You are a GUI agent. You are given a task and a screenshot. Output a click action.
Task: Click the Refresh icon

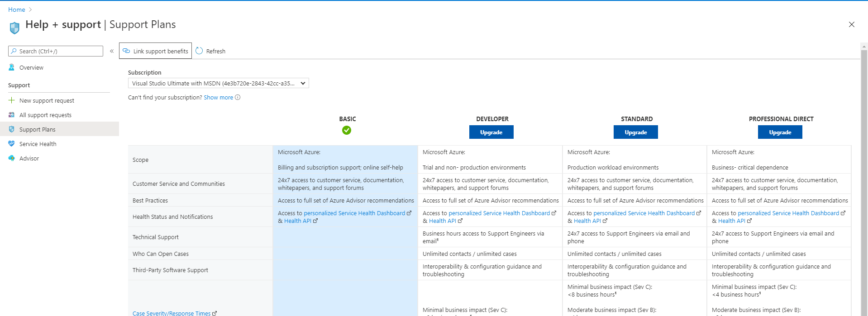pos(199,51)
